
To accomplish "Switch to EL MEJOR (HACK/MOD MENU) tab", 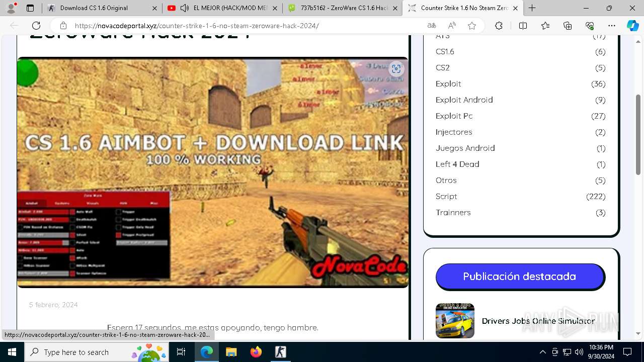I will (x=222, y=8).
